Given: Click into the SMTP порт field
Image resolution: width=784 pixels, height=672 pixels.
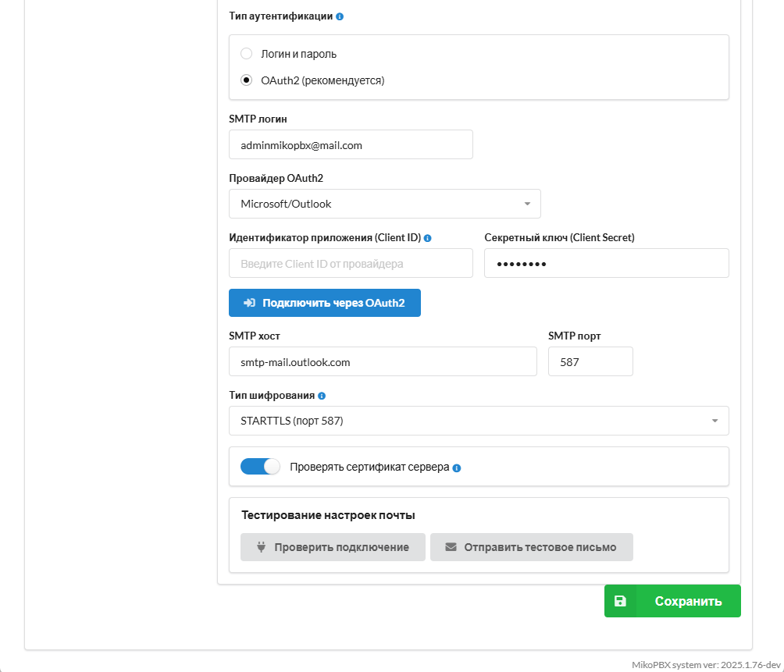Looking at the screenshot, I should coord(590,361).
